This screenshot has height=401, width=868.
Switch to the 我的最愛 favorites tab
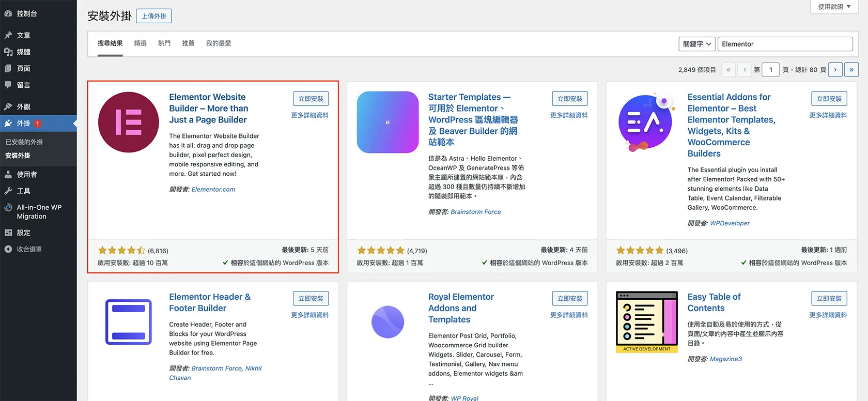point(219,43)
